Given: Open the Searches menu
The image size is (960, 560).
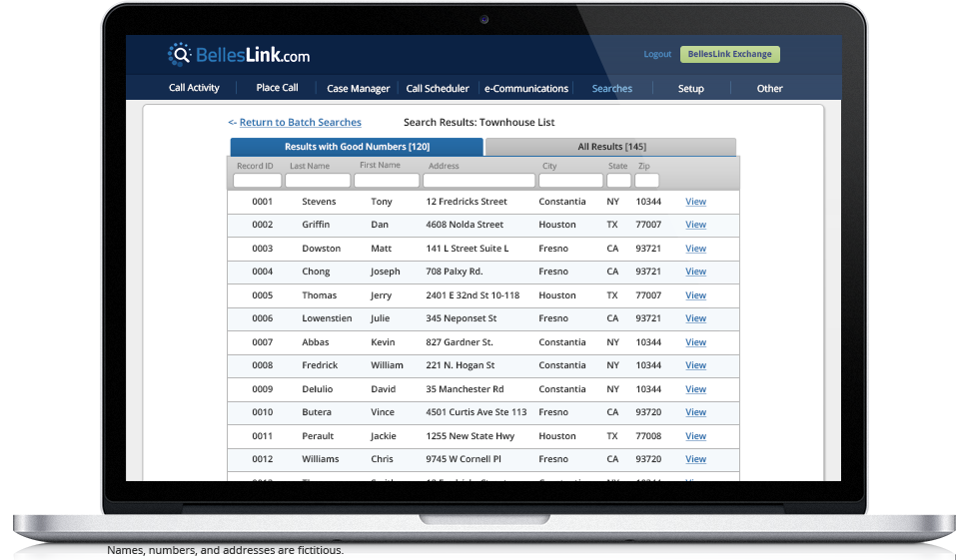Looking at the screenshot, I should (611, 88).
